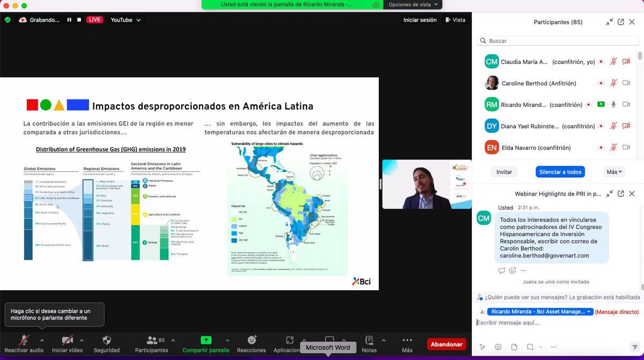Toggle Caroline Berthod's camera icon
The height and width of the screenshot is (360, 644).
(x=626, y=83)
